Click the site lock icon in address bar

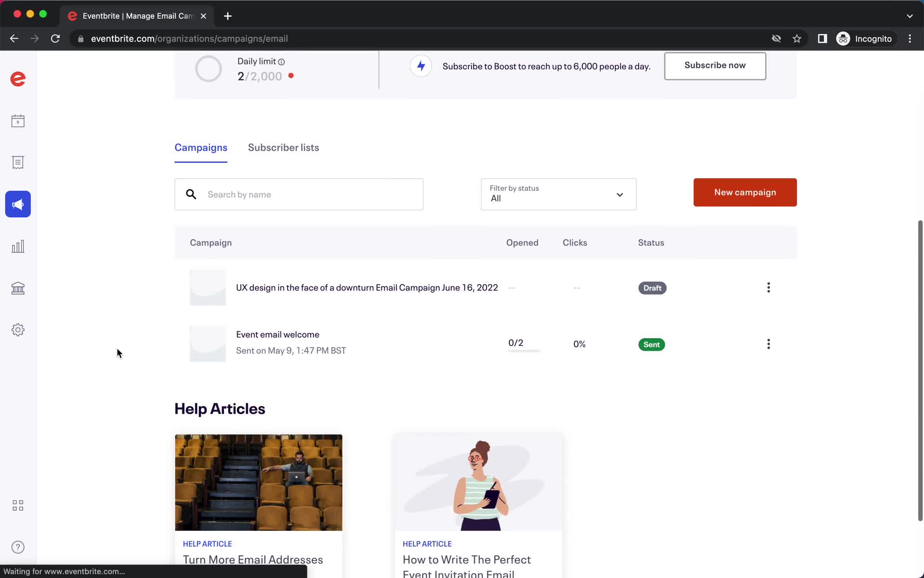click(81, 39)
